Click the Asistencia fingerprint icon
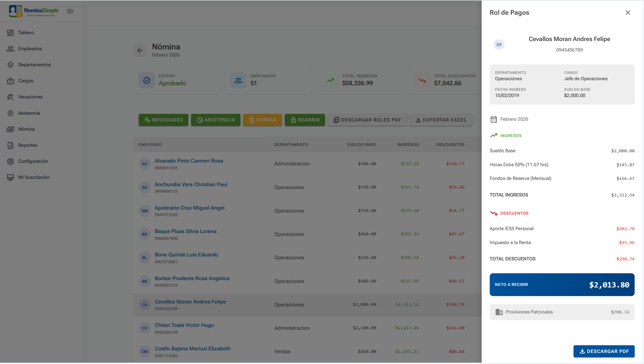This screenshot has width=644, height=364. tap(10, 113)
